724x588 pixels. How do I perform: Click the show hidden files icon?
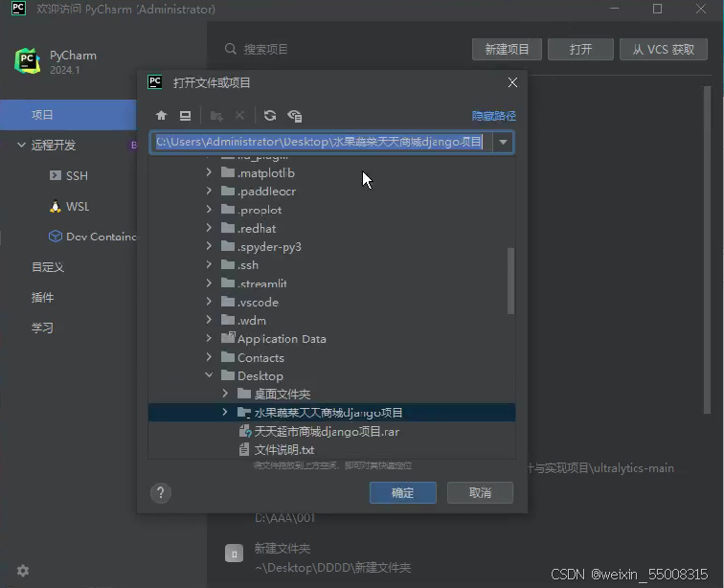tap(295, 116)
